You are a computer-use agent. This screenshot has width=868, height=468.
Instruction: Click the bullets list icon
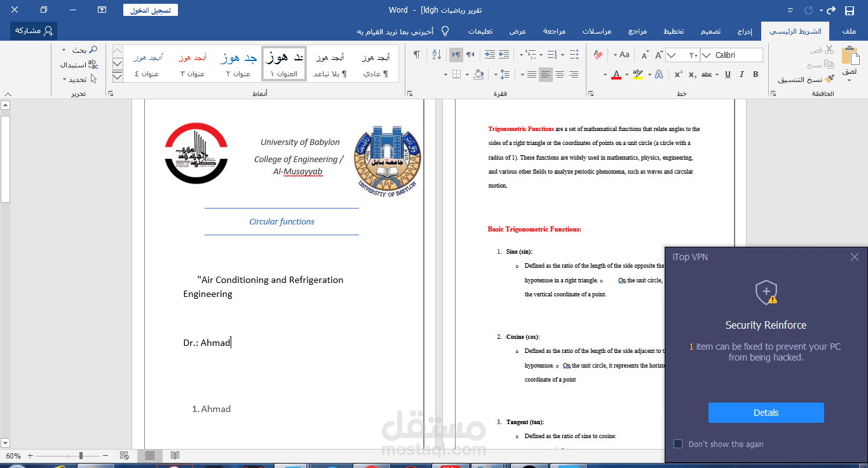tap(574, 55)
